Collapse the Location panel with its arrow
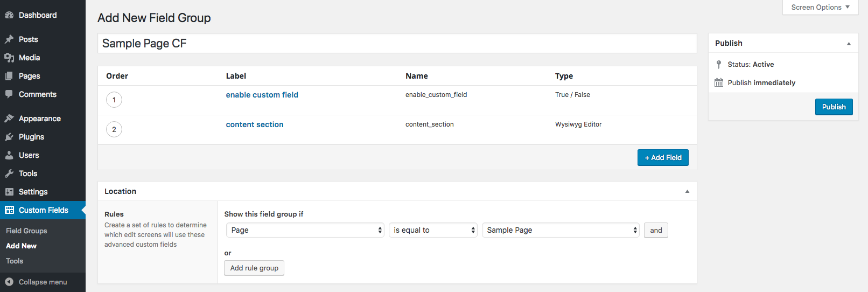Screen dimensions: 868x292 687,191
